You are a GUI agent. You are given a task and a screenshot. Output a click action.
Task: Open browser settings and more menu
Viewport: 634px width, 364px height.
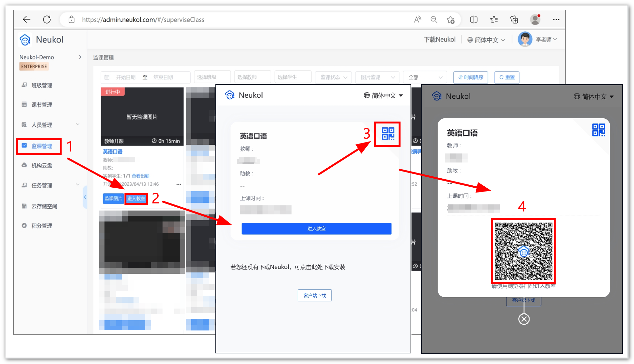click(x=556, y=20)
